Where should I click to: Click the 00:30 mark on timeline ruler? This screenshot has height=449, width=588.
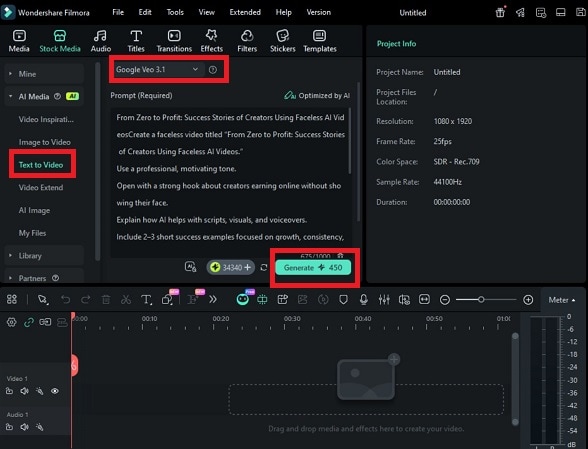point(292,319)
